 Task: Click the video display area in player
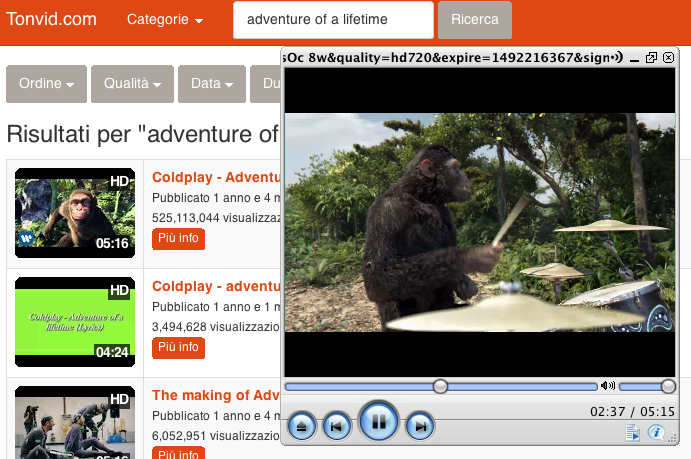click(479, 222)
